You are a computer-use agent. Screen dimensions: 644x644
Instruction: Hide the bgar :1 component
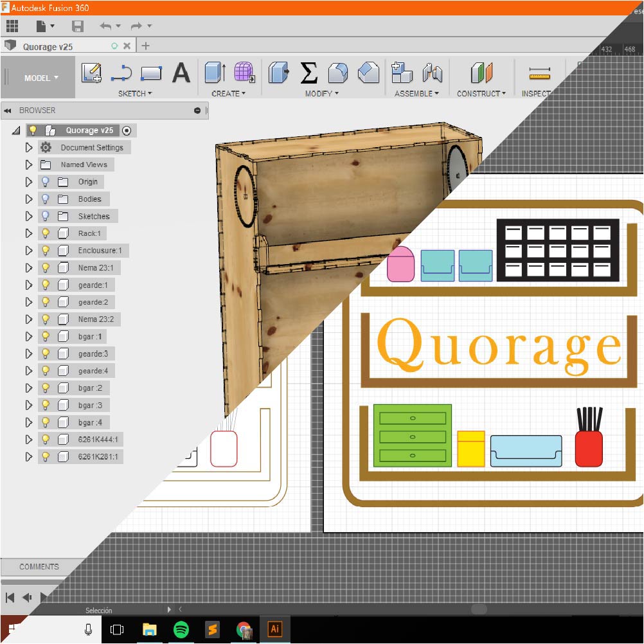point(46,336)
